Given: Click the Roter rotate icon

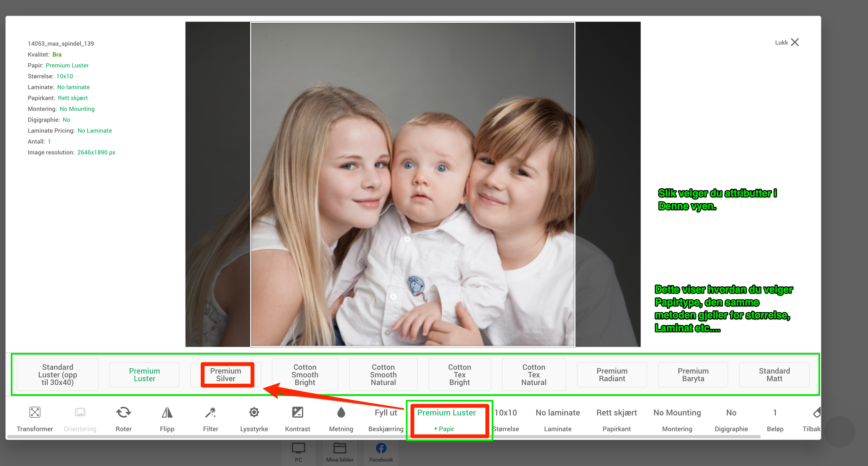Looking at the screenshot, I should click(123, 412).
